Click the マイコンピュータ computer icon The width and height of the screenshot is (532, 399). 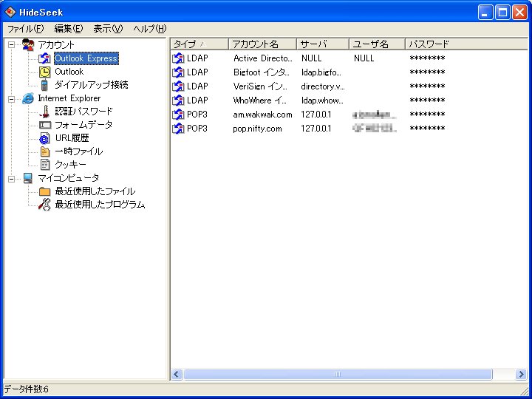pos(28,178)
